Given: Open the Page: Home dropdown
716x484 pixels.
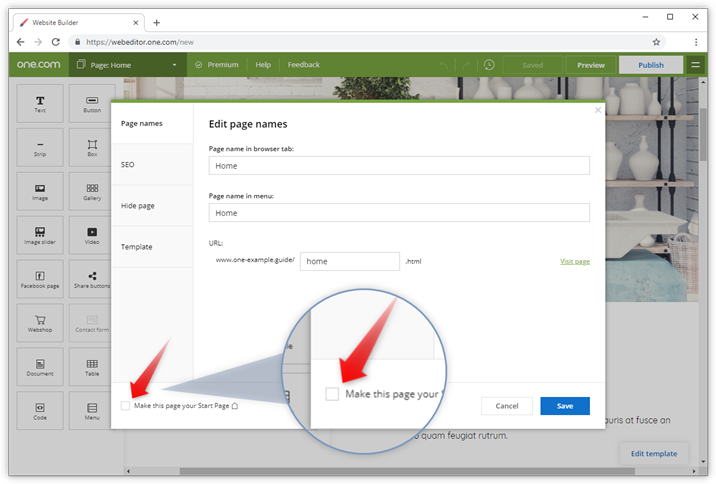Looking at the screenshot, I should 124,65.
